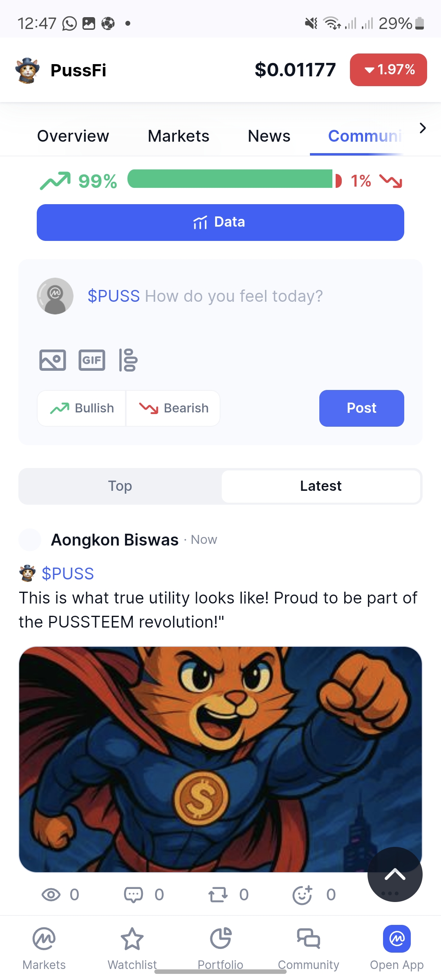Add a poll using the poll icon
The height and width of the screenshot is (980, 441).
pos(128,360)
